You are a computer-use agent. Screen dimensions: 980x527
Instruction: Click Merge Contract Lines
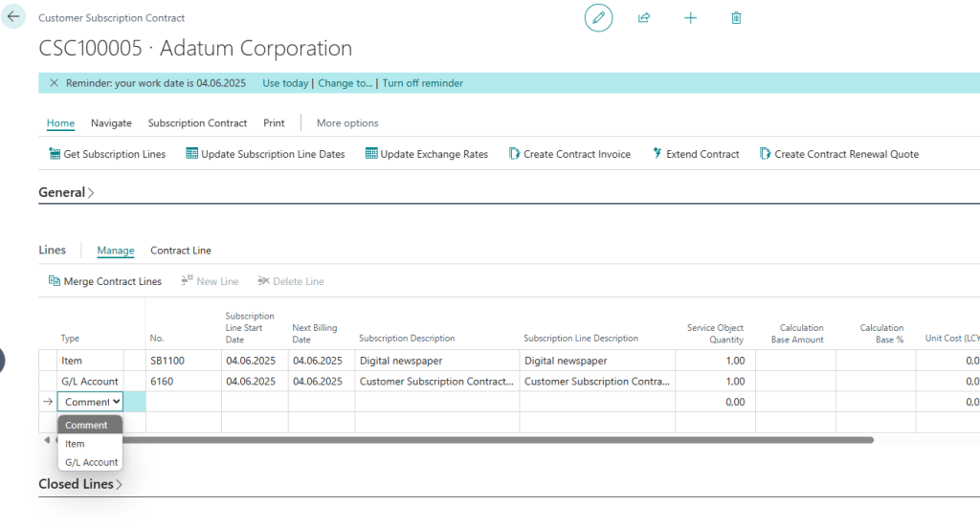pyautogui.click(x=105, y=281)
